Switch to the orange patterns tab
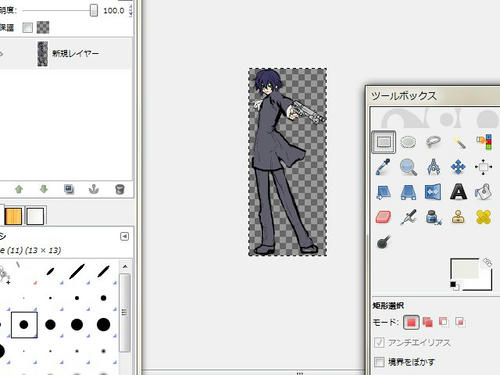The width and height of the screenshot is (500, 375). [x=13, y=216]
